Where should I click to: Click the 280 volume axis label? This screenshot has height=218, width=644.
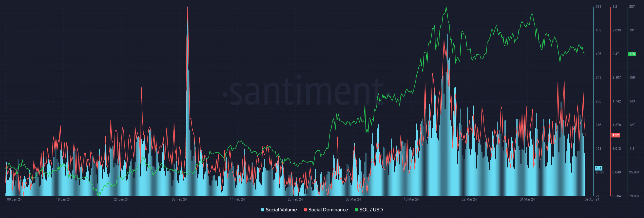(598, 101)
